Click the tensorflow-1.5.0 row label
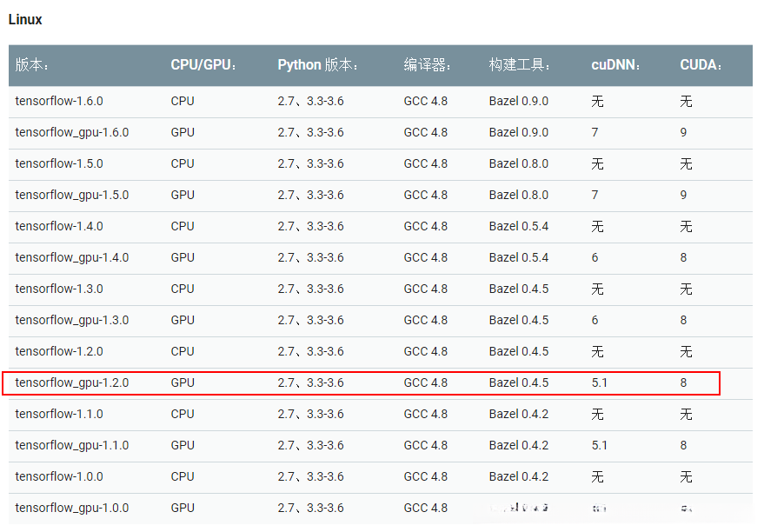 (x=59, y=163)
